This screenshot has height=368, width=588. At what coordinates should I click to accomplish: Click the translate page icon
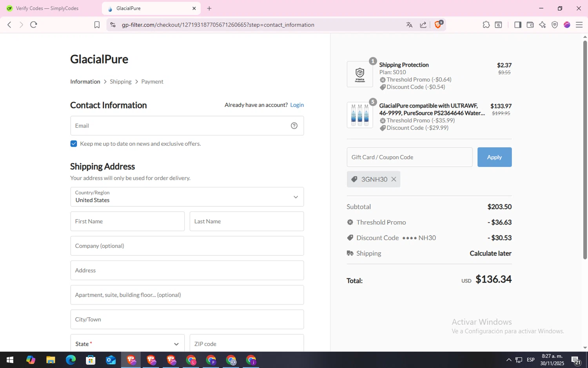click(x=409, y=25)
